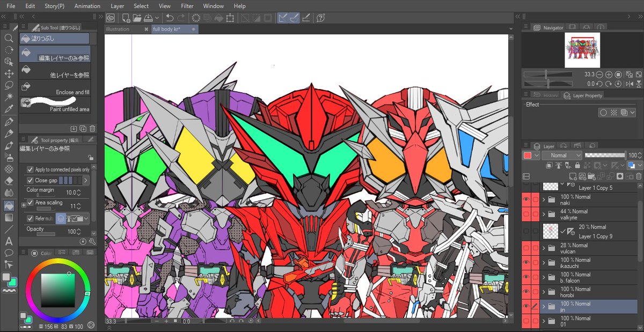Open layer color dropdown next to red swatch
Screen dimensions: 644x332
pyautogui.click(x=536, y=155)
